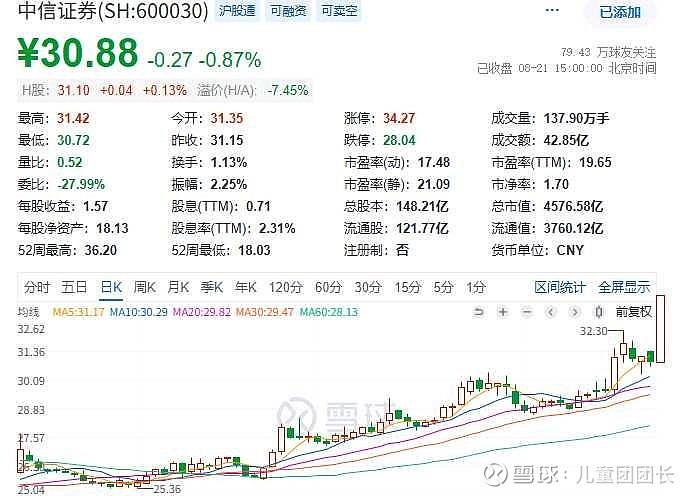
Task: Click the 25.36 low marker on chart
Action: [167, 489]
